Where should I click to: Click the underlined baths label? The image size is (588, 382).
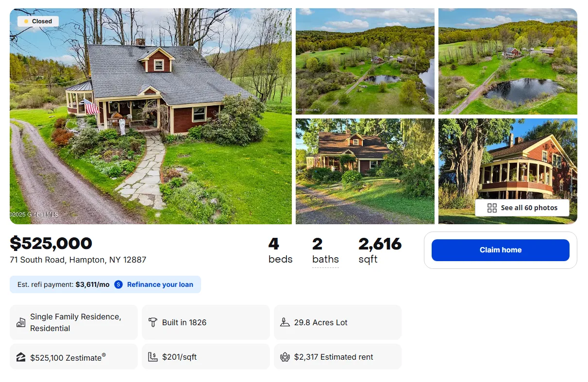[325, 259]
